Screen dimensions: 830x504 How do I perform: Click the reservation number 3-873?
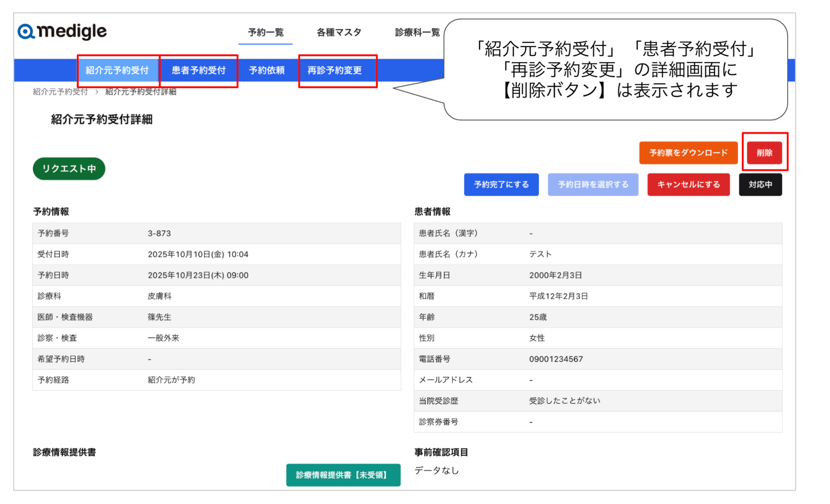159,233
